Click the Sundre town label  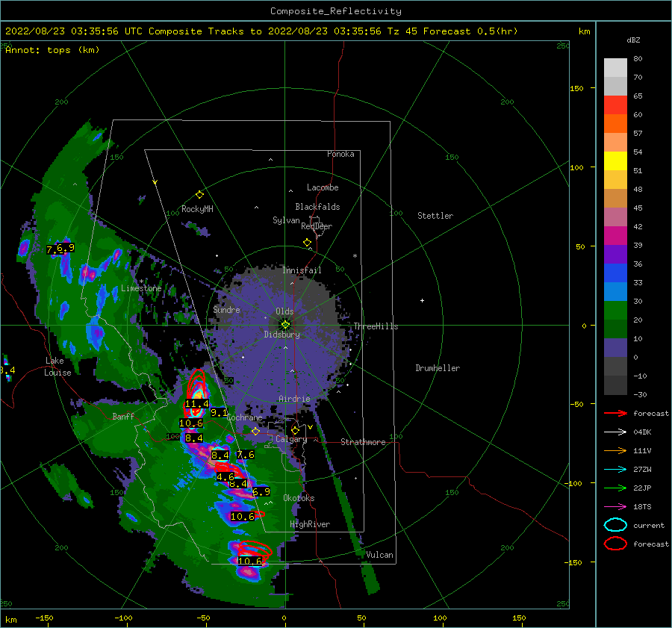(227, 309)
